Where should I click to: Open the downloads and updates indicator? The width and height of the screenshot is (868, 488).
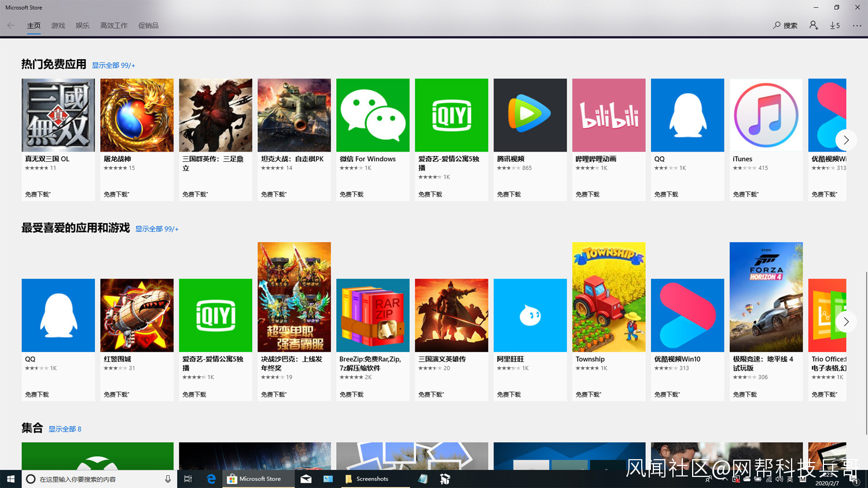[835, 25]
